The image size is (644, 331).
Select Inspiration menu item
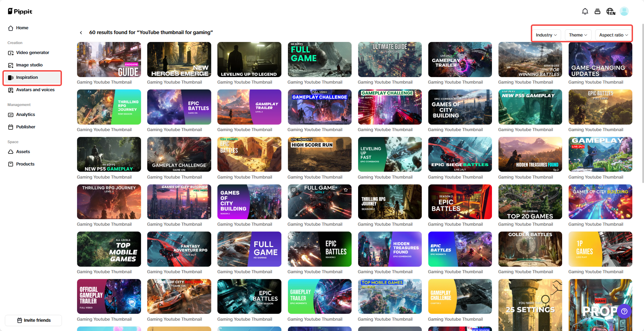[x=32, y=78]
